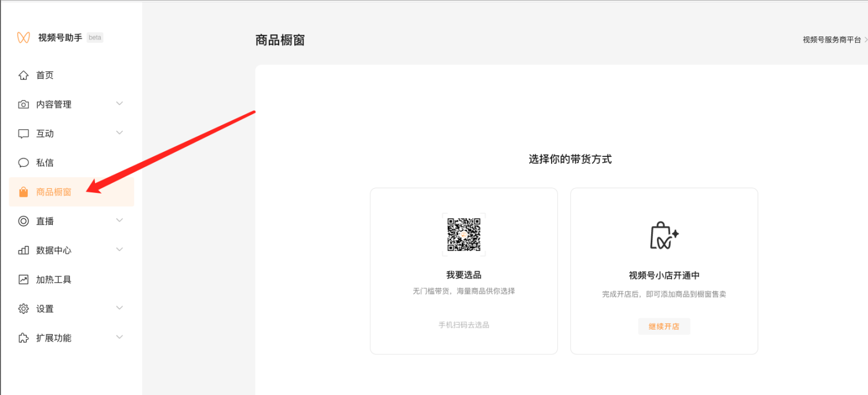Click the 选择你的带货方式 heading
The width and height of the screenshot is (868, 395).
coord(570,159)
